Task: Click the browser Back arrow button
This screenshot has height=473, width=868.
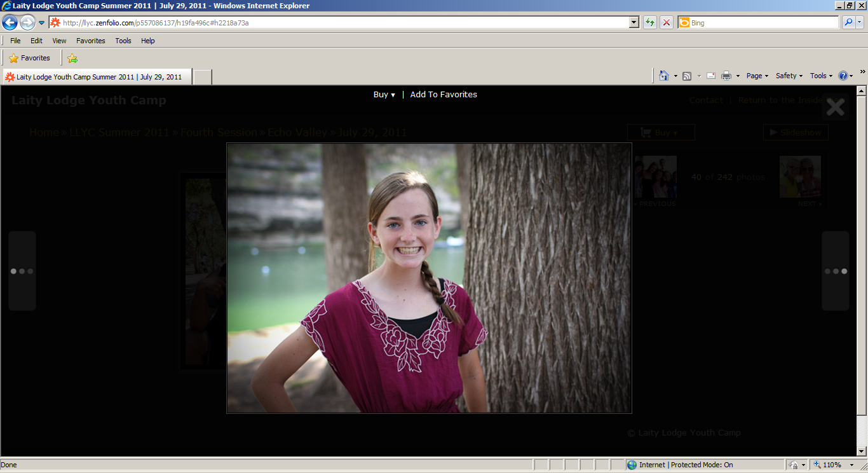Action: (x=10, y=23)
